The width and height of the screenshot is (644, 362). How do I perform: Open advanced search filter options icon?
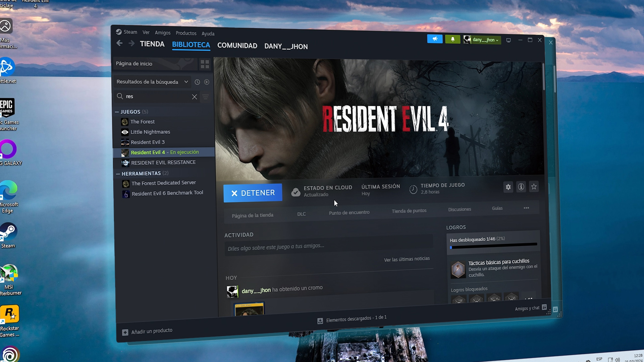pyautogui.click(x=206, y=97)
